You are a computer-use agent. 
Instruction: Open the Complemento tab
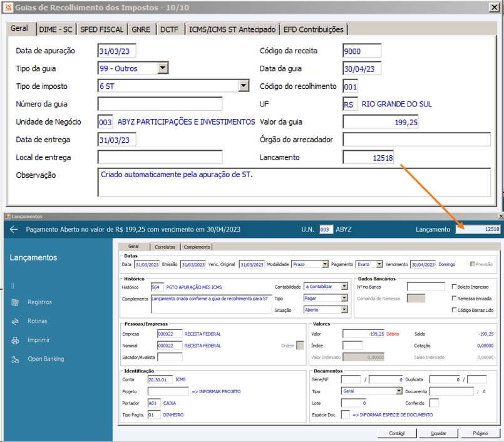click(x=197, y=247)
